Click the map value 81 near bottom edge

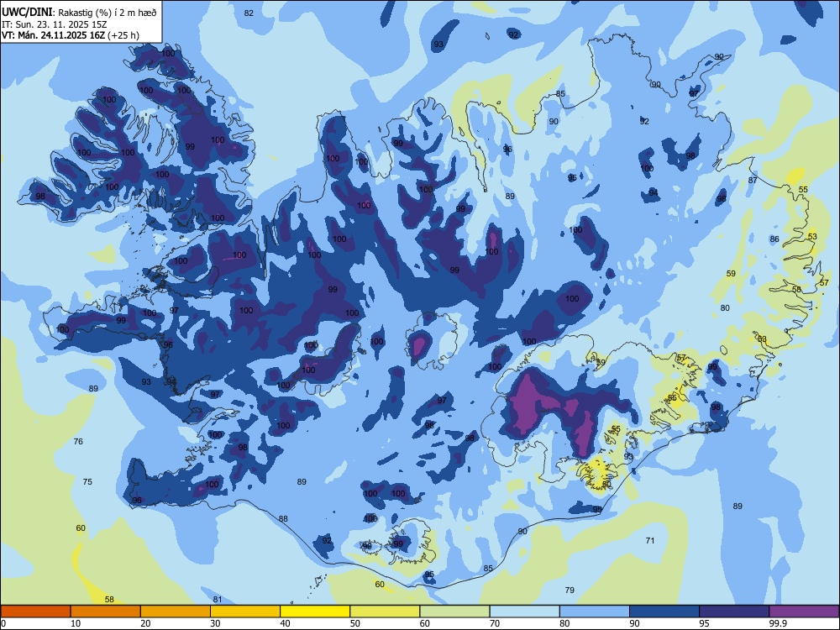point(217,600)
